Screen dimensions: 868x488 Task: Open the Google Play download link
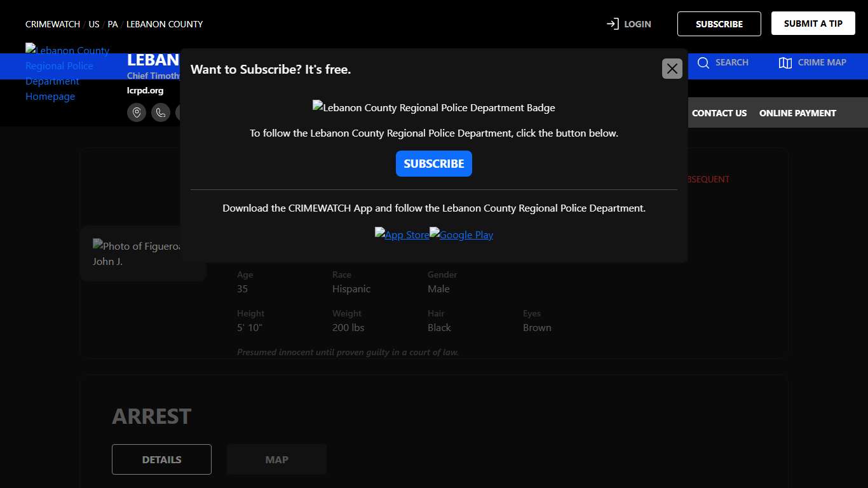tap(461, 234)
